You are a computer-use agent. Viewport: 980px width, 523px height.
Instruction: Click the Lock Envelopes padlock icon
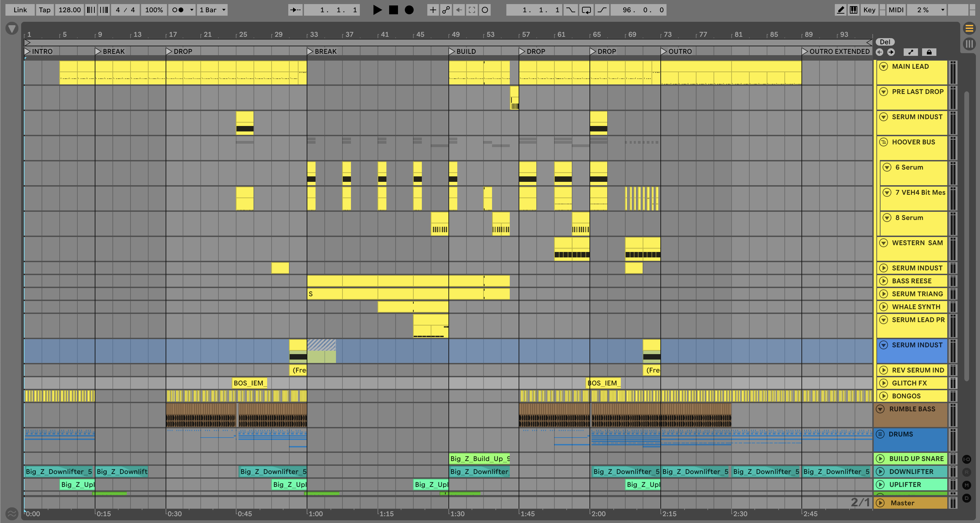pos(929,52)
